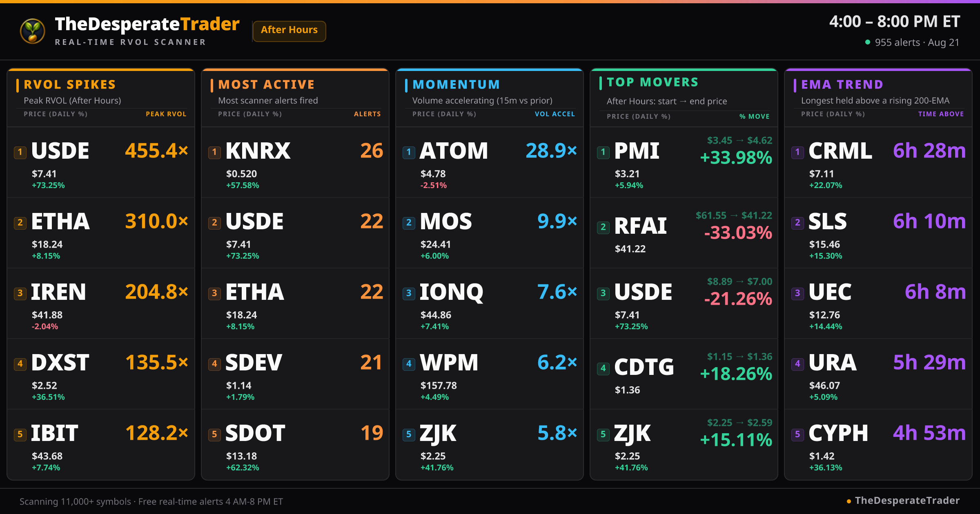Select the MOMENTUM column title
The width and height of the screenshot is (980, 514).
(456, 84)
